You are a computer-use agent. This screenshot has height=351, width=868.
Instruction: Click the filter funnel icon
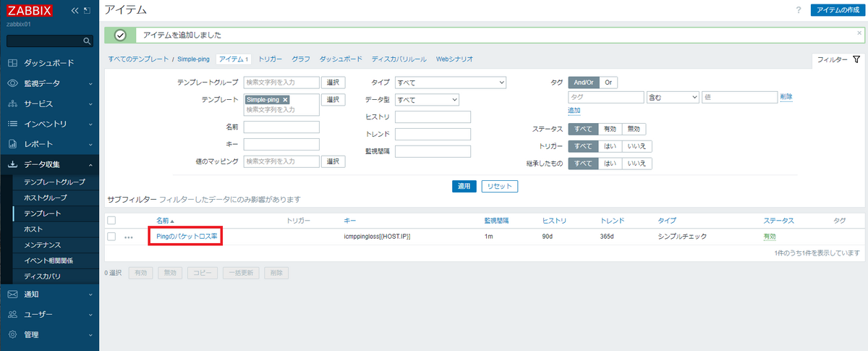856,59
